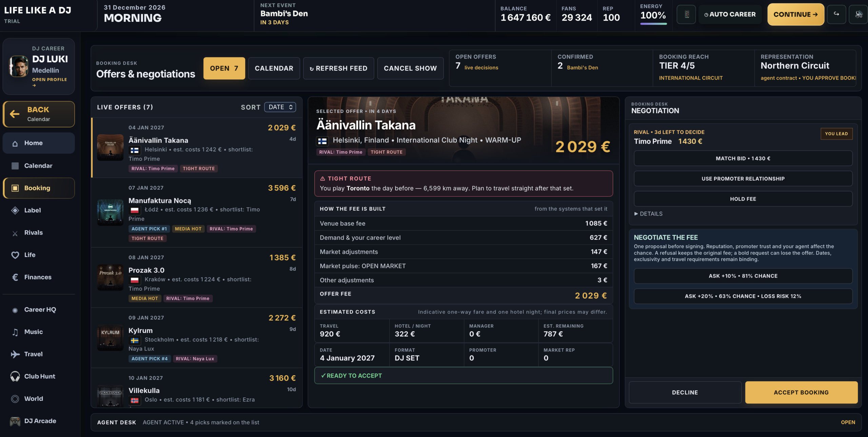Open Club Hunt
Screen dimensions: 868x437
(x=39, y=376)
